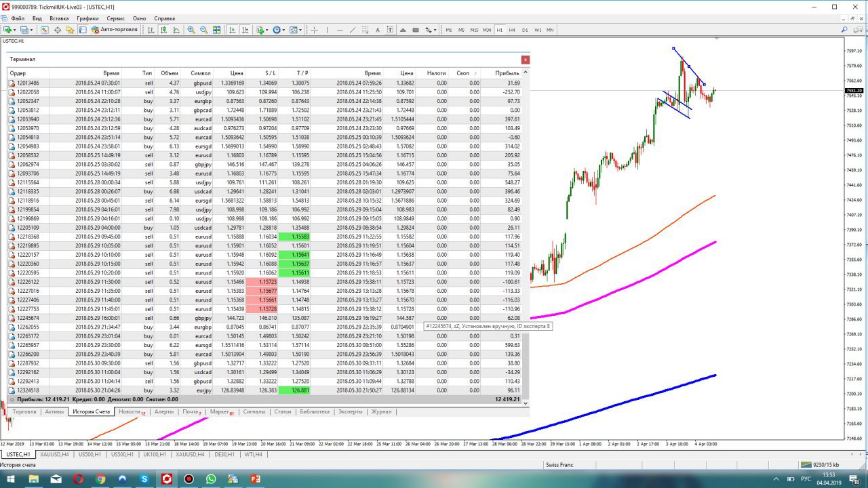Select the Vertical Line drawing tool

327,30
